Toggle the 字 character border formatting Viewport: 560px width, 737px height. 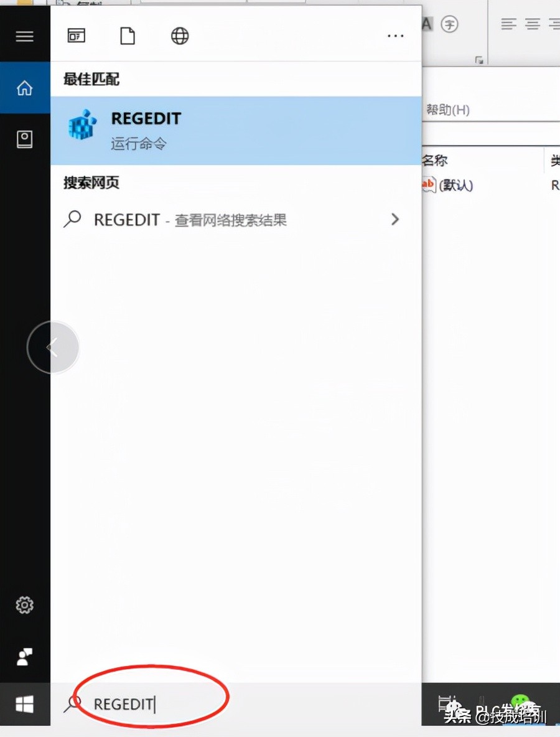(x=449, y=24)
